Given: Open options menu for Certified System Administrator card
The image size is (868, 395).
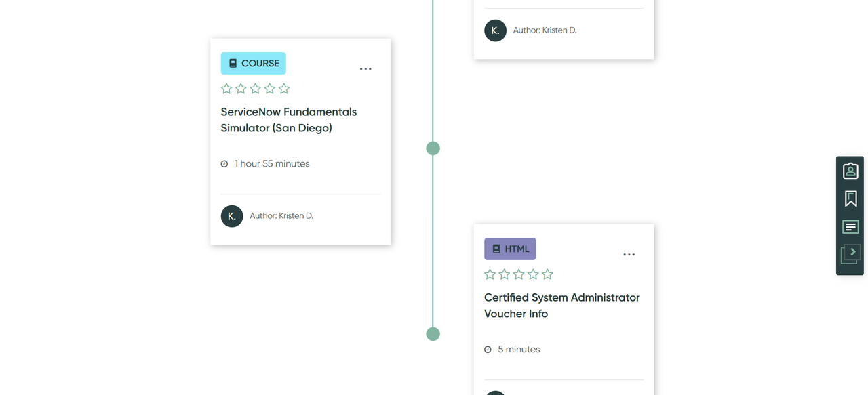Looking at the screenshot, I should click(629, 255).
